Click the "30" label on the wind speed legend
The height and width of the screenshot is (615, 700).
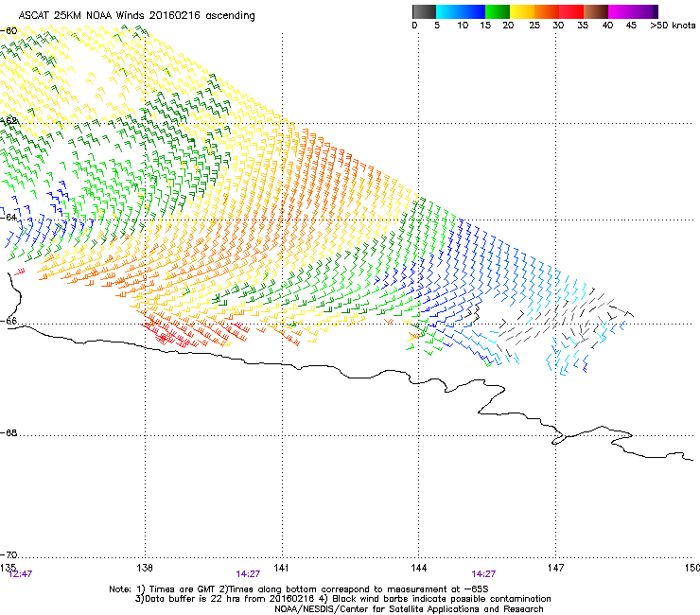558,26
